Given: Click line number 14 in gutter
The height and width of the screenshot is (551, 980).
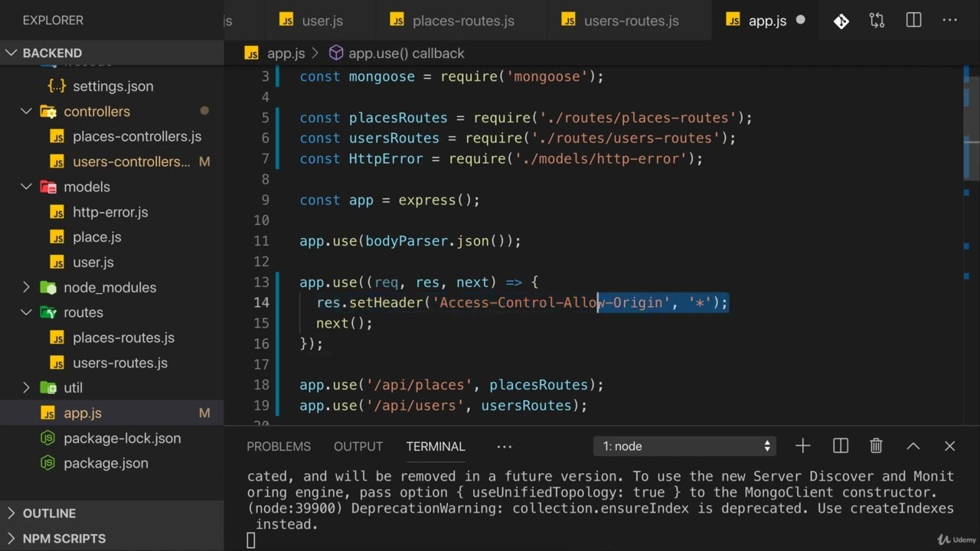Looking at the screenshot, I should click(x=261, y=302).
